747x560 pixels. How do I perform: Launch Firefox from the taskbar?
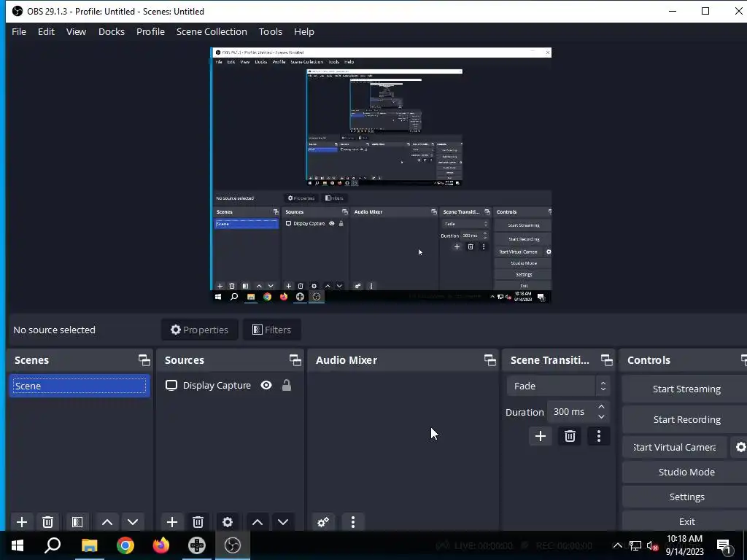tap(161, 545)
